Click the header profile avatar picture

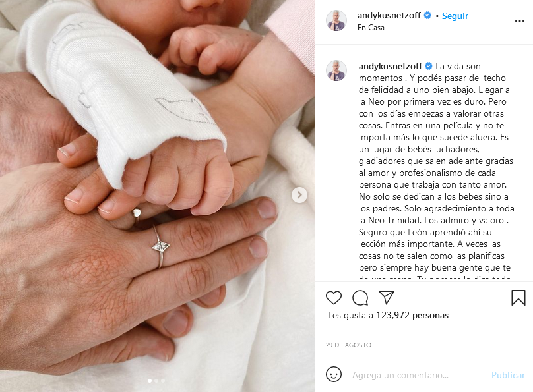click(336, 20)
